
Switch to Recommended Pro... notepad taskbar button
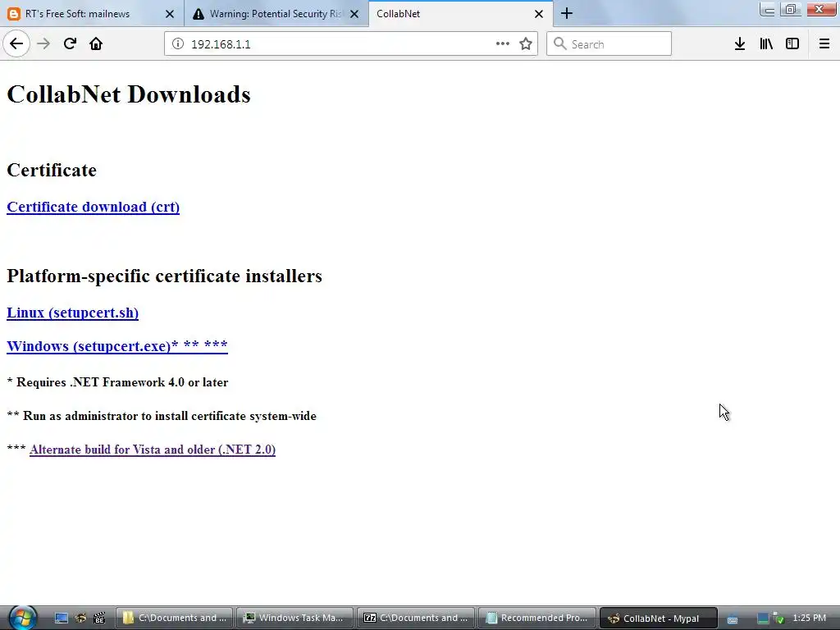(537, 618)
